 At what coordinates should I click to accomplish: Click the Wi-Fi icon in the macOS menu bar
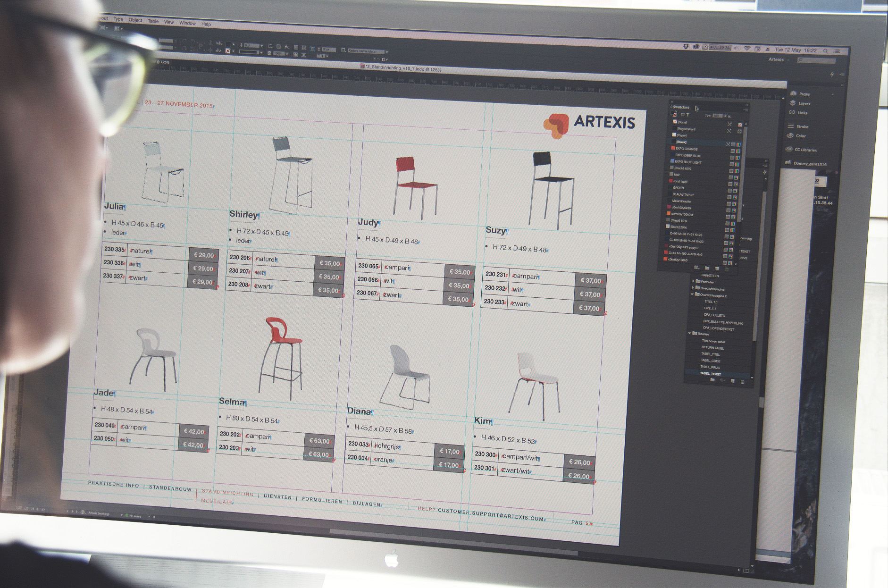[x=747, y=49]
